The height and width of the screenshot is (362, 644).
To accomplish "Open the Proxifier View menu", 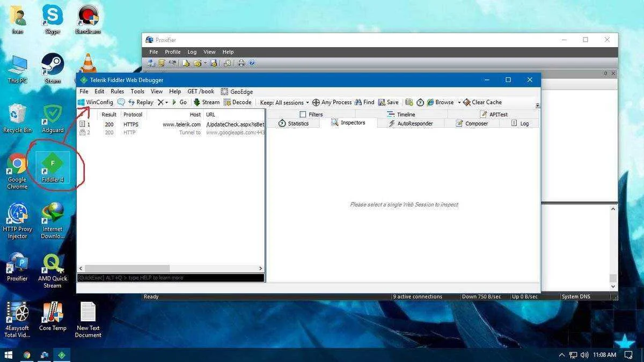I will [209, 52].
